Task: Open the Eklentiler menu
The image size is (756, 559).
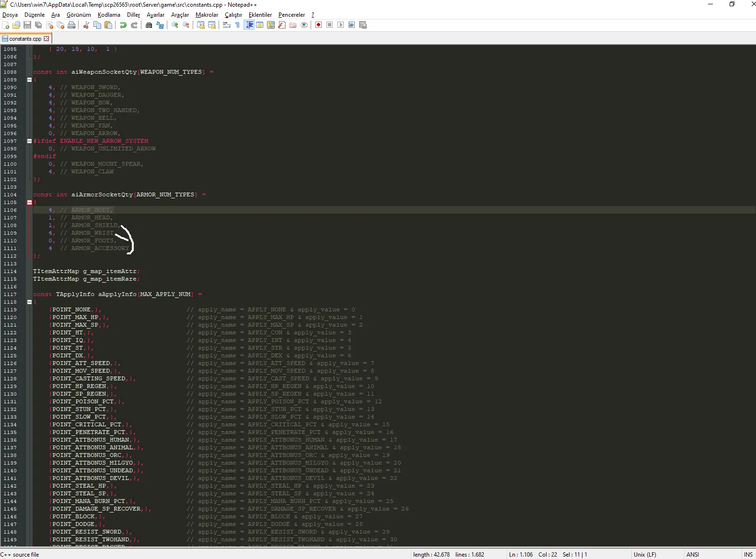Action: tap(260, 15)
